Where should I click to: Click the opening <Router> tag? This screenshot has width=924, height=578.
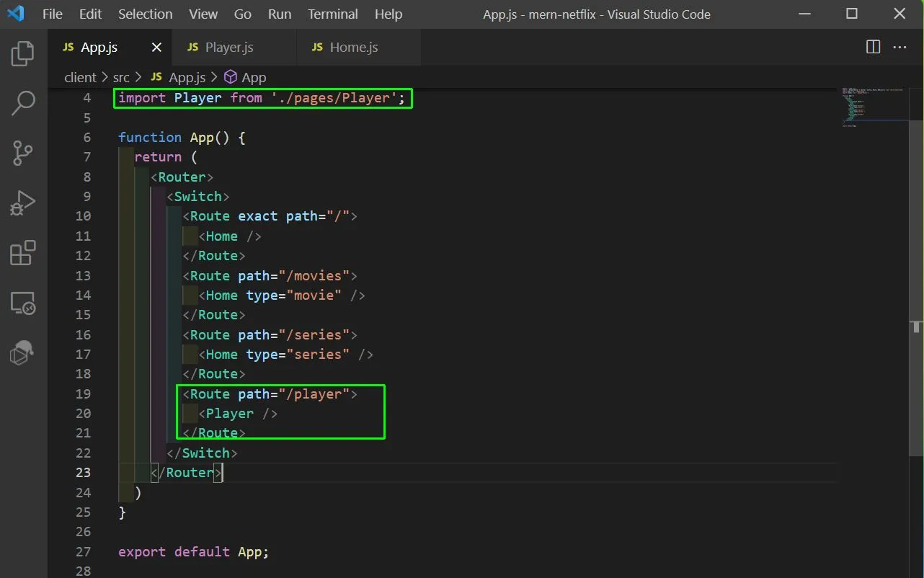pyautogui.click(x=182, y=177)
